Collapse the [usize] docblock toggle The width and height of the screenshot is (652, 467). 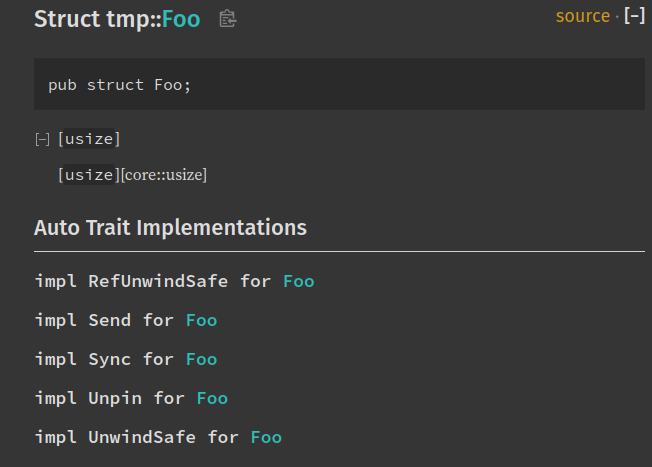pos(42,139)
